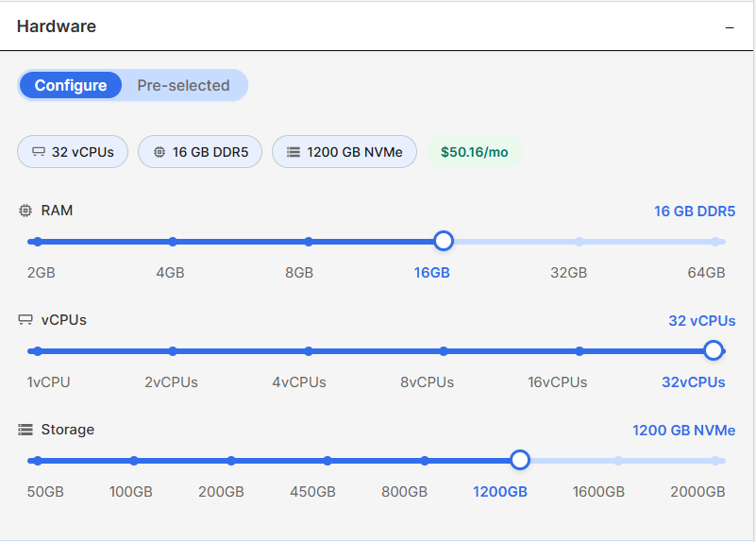Click the 800GB label under Storage
Screen dimensions: 756x542
pos(405,492)
